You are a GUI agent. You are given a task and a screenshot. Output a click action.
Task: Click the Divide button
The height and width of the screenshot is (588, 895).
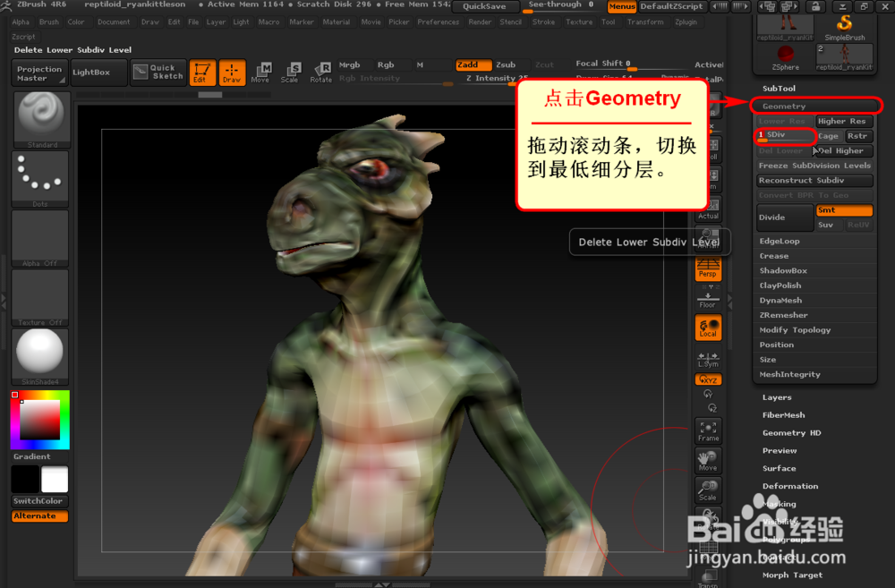[785, 217]
